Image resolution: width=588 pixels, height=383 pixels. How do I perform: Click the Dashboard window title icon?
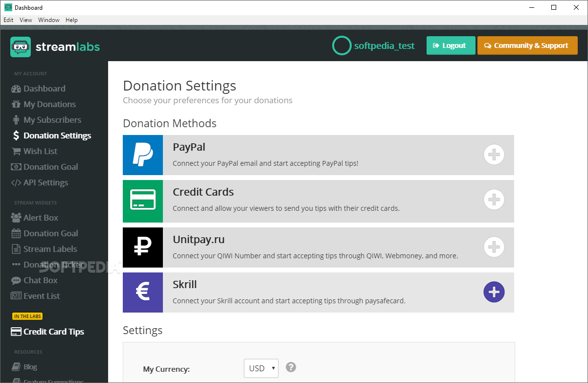8,7
